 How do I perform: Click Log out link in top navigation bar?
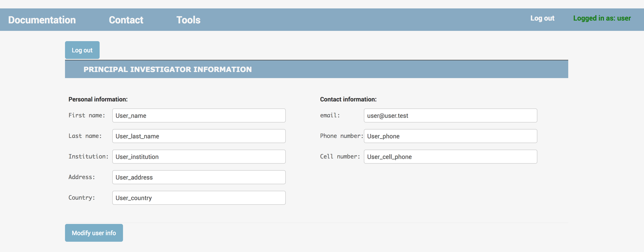click(x=542, y=18)
